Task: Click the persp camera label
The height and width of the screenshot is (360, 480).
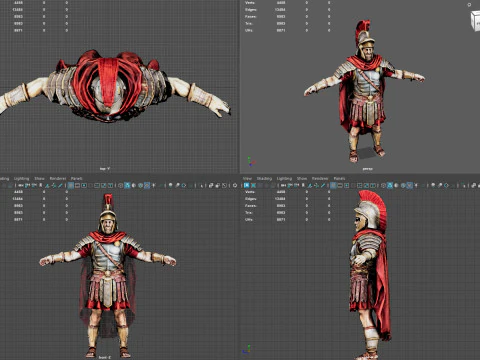Action: pyautogui.click(x=367, y=169)
